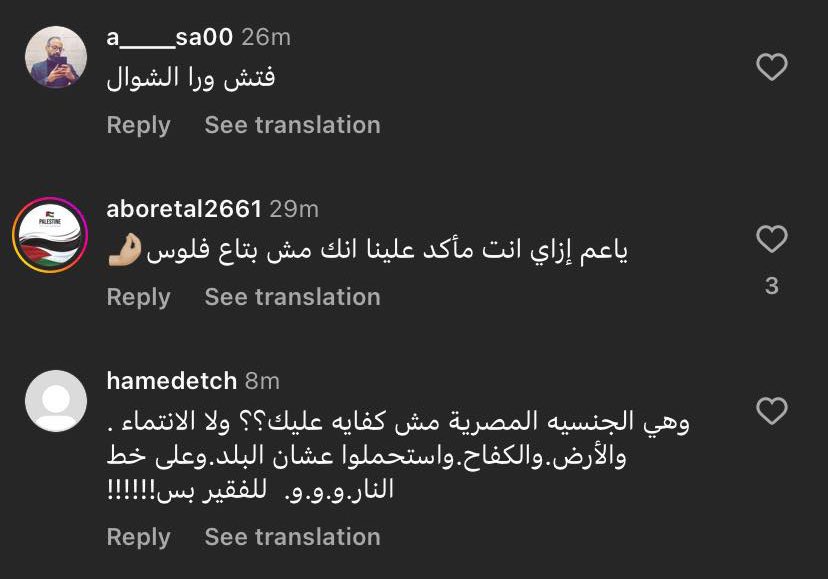Reply to a____sa00's comment
The image size is (828, 579).
point(138,125)
